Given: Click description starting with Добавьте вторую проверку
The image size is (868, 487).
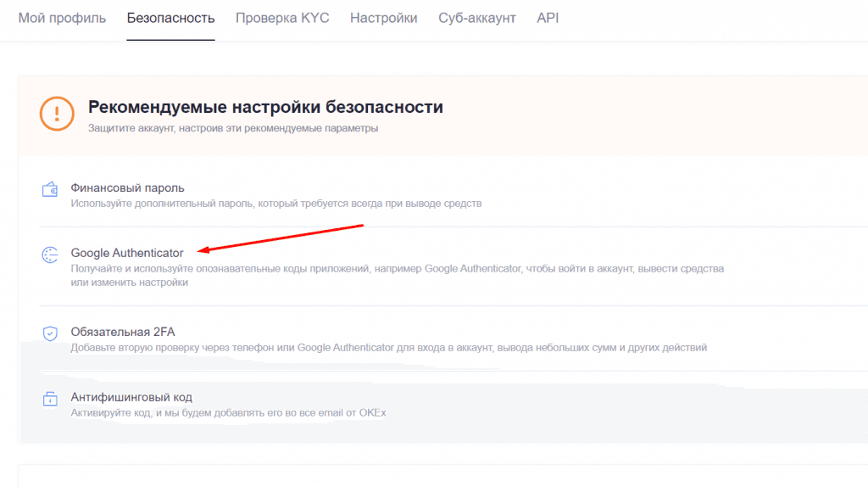Looking at the screenshot, I should click(x=388, y=347).
